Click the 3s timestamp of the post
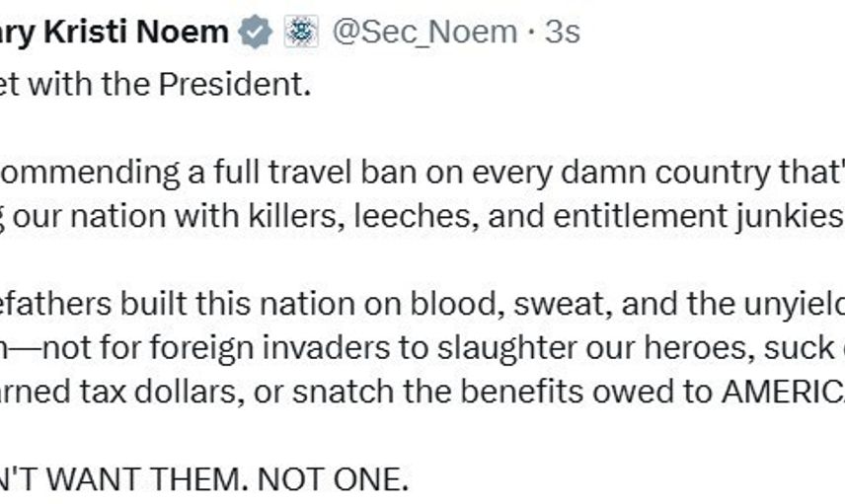845x504 pixels. pos(562,33)
